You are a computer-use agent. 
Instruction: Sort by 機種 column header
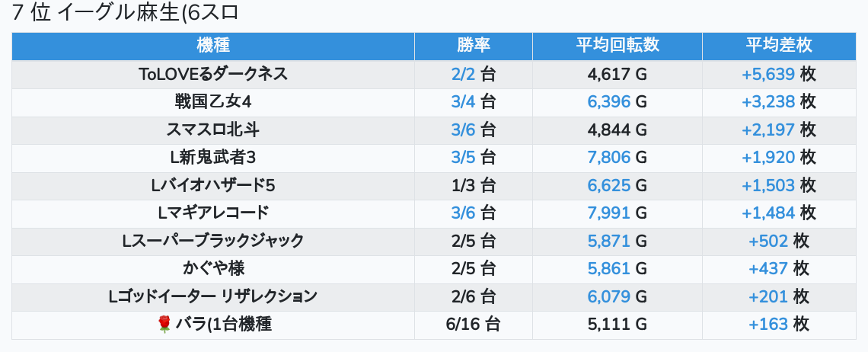pos(213,46)
